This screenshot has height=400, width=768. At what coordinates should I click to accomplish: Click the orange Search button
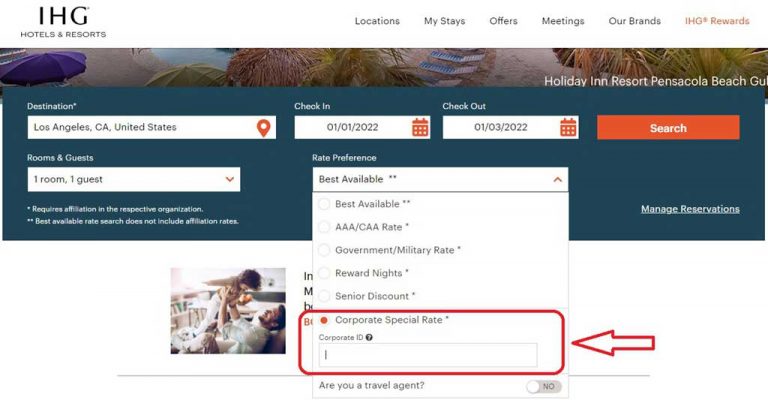click(668, 128)
